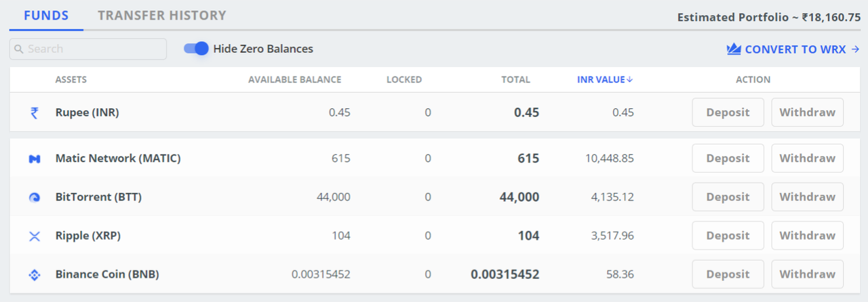Click the bold 44,000 total for BitTorrent
Screen dimensions: 868x302
pos(519,197)
